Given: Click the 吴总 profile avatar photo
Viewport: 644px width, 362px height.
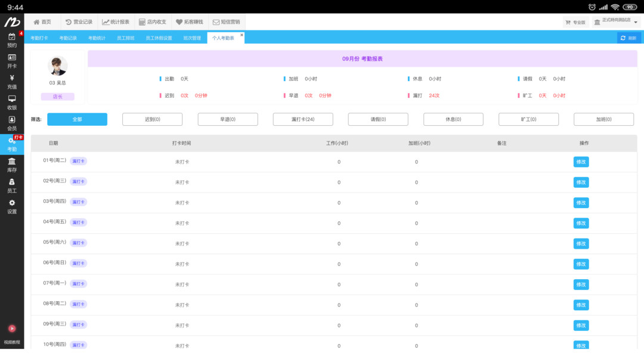Looking at the screenshot, I should tap(57, 66).
